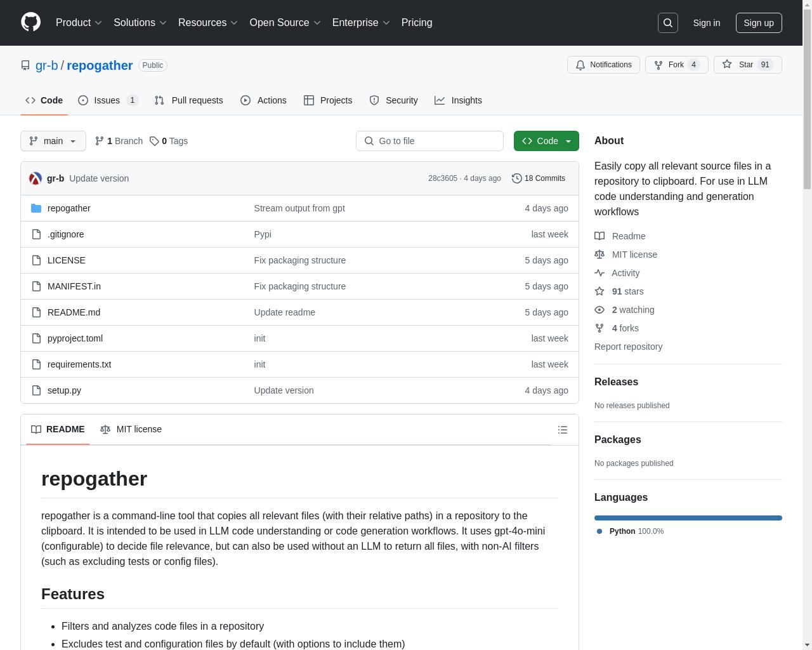Open the green Code dropdown button

click(546, 141)
